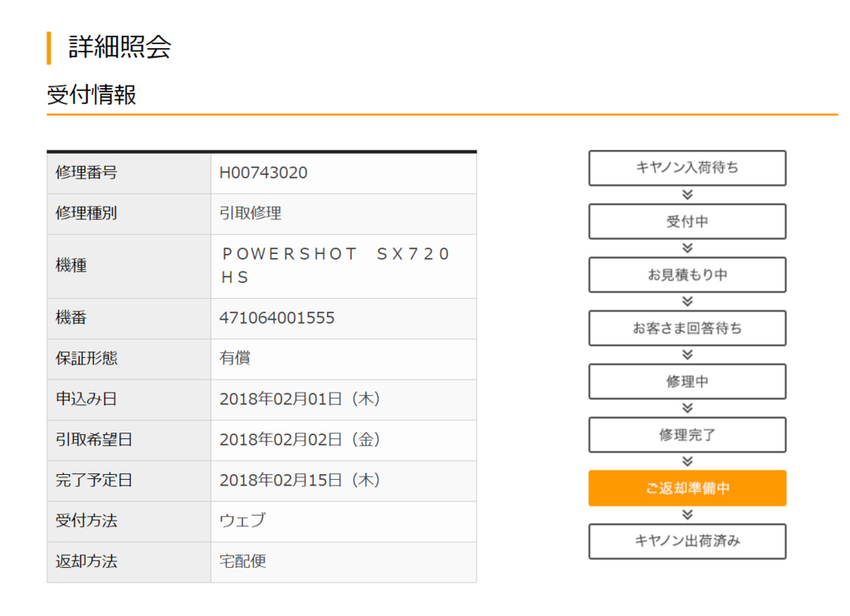The width and height of the screenshot is (850, 616).
Task: Click repair number H00743020
Action: (263, 173)
